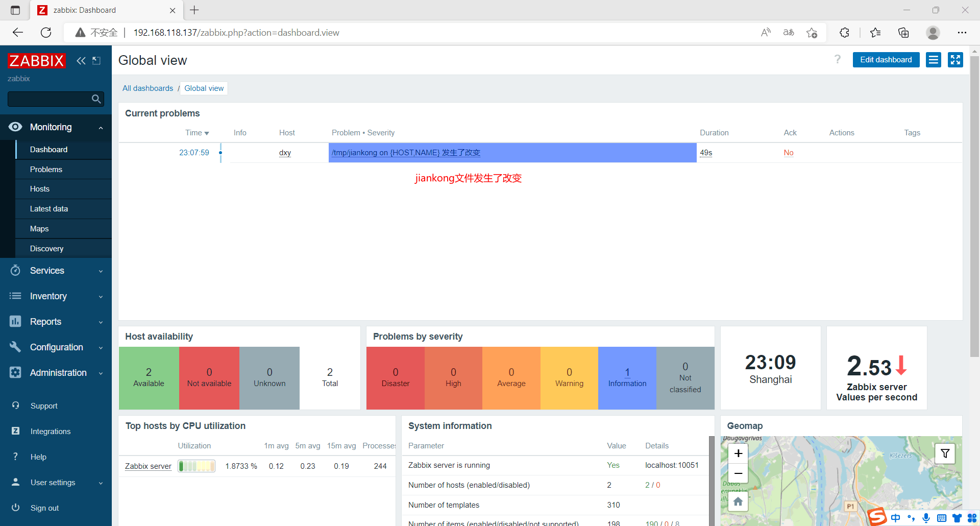980x526 pixels.
Task: Sort problems by Time column
Action: point(197,133)
